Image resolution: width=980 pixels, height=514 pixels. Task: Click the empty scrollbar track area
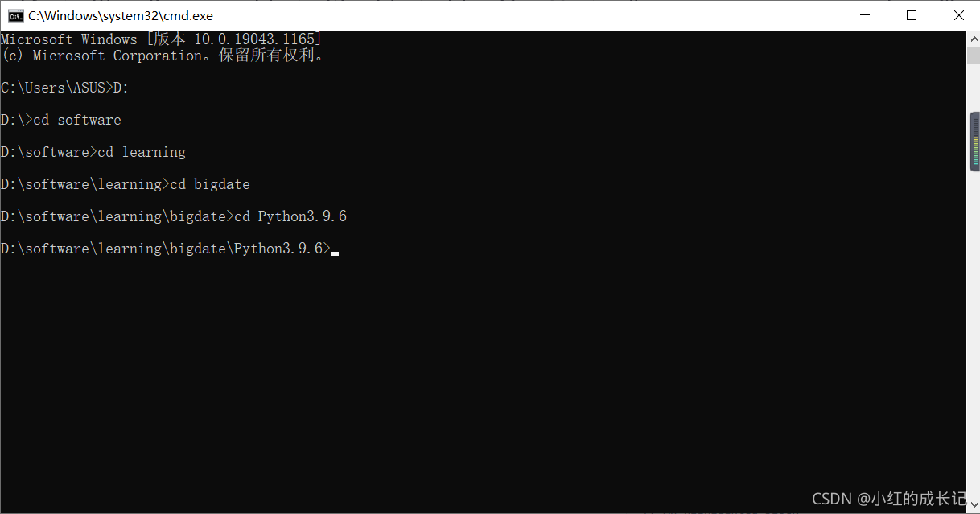973,322
